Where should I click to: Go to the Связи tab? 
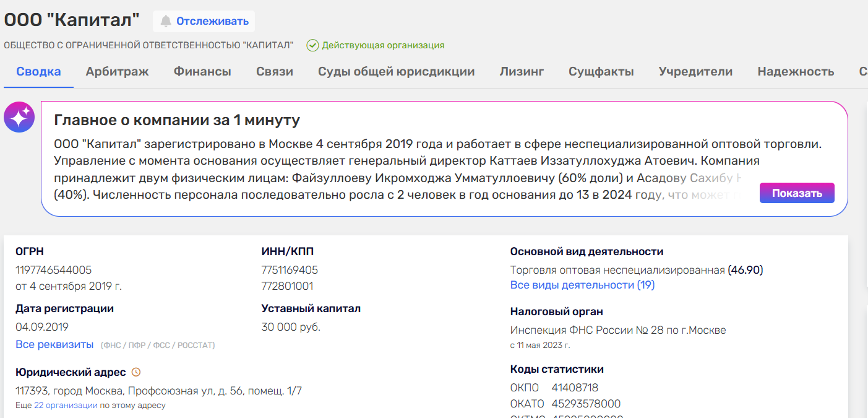275,71
